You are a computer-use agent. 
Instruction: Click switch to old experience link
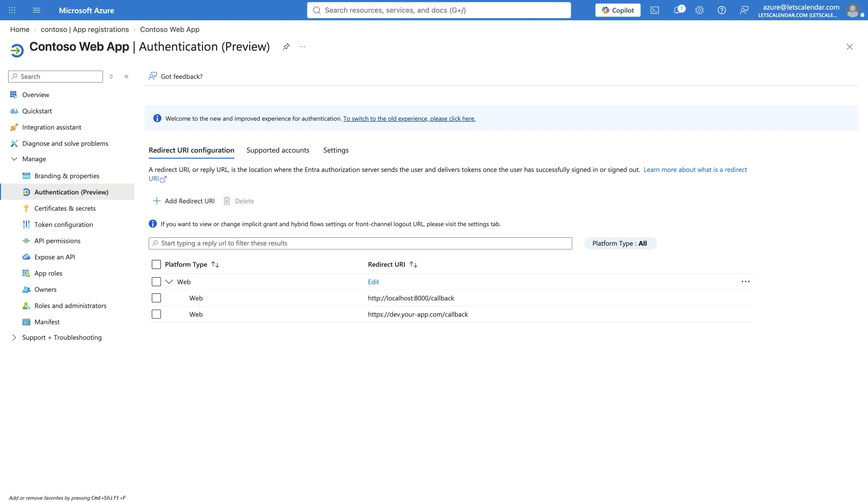click(x=409, y=118)
